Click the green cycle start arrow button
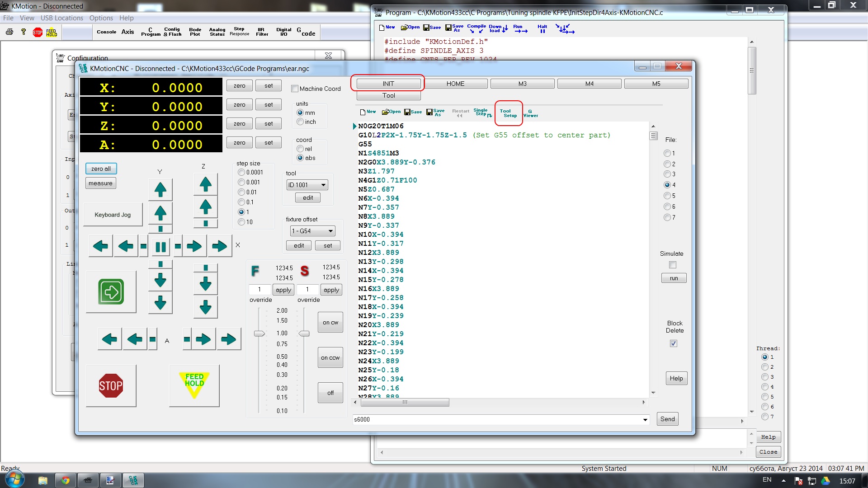 coord(111,291)
